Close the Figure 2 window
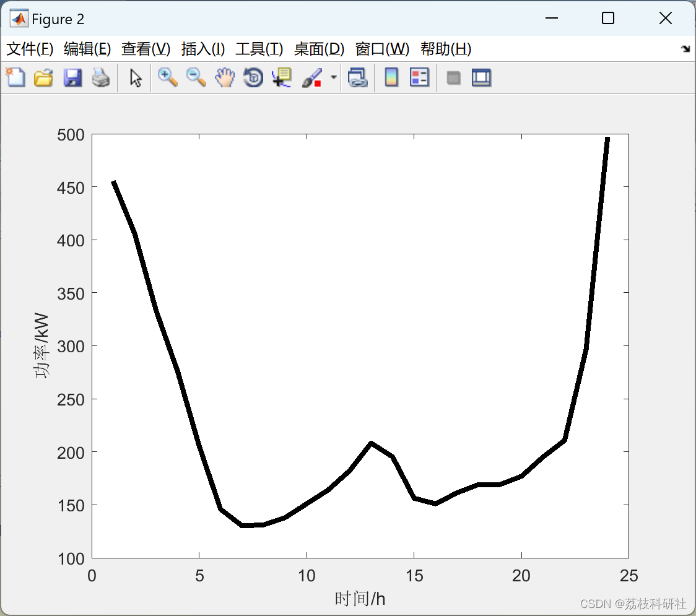Screen dimensions: 696x616 666,18
